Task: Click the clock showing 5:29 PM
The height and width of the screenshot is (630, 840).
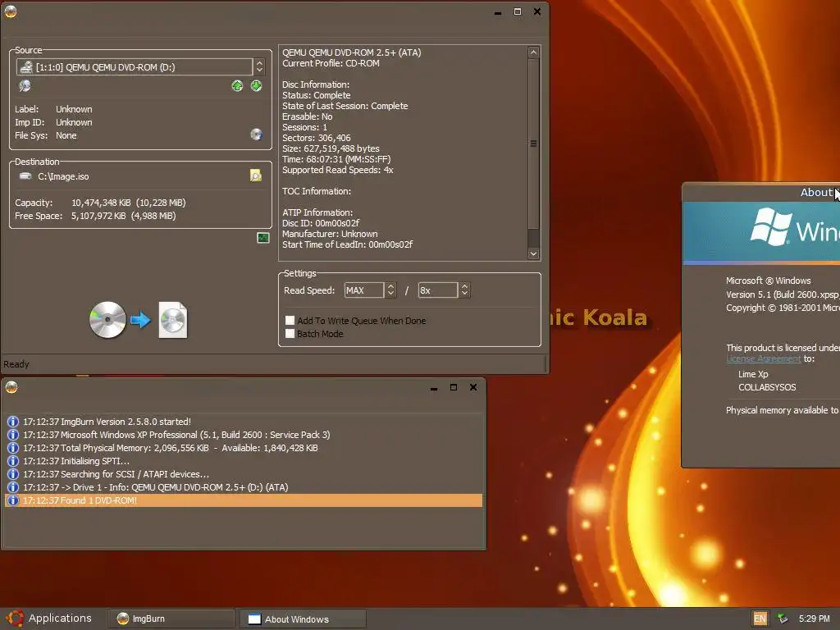Action: click(x=815, y=619)
